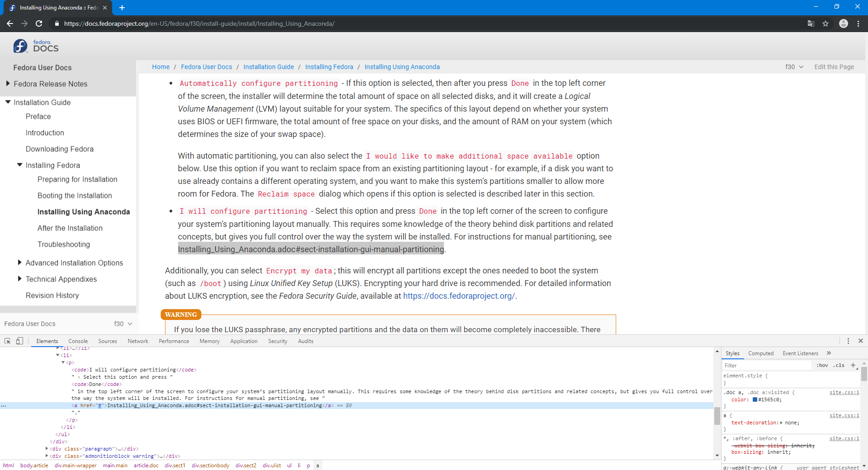Image resolution: width=868 pixels, height=470 pixels.
Task: Select the Elements tab
Action: (47, 341)
